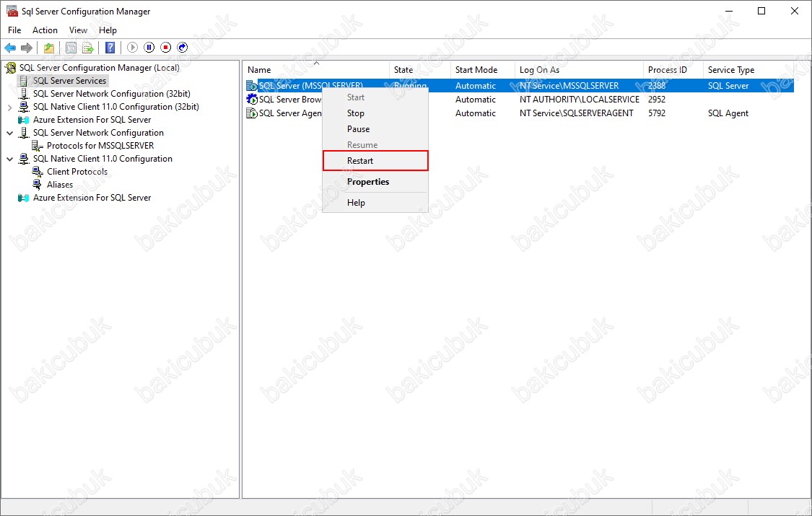
Task: Click icon beside SQL Native Client 11.0 Configuration (32bit)
Action: pos(24,107)
